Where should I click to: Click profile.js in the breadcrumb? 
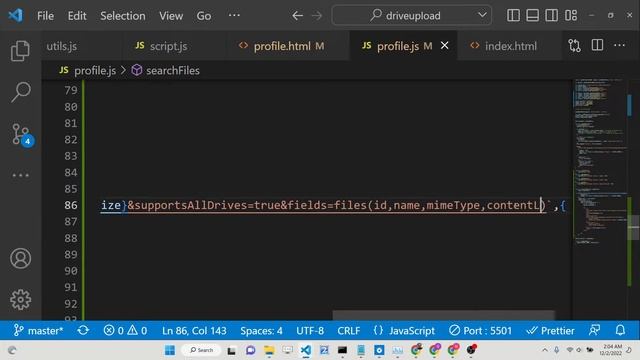click(95, 71)
